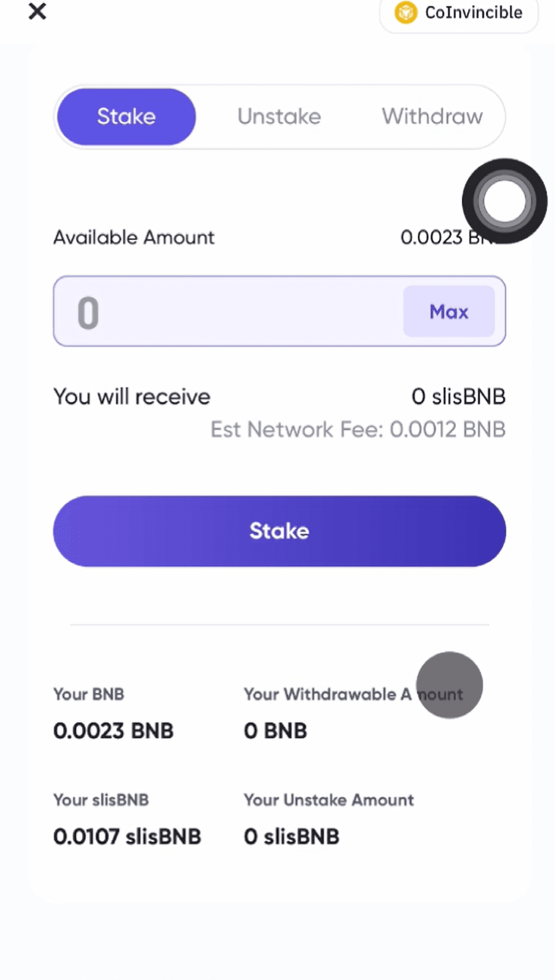Click the Your Unstake Amount label

coord(329,800)
